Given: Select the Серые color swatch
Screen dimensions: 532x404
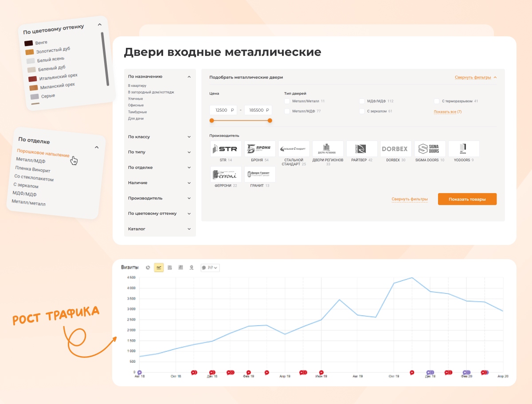Looking at the screenshot, I should [x=35, y=97].
